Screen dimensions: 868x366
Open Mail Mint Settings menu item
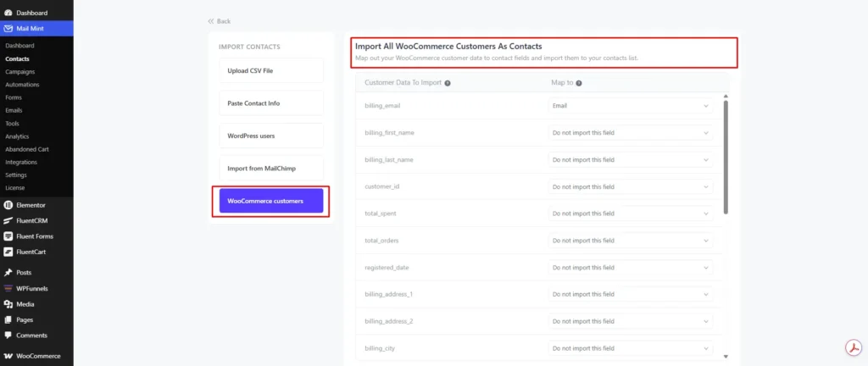tap(16, 175)
